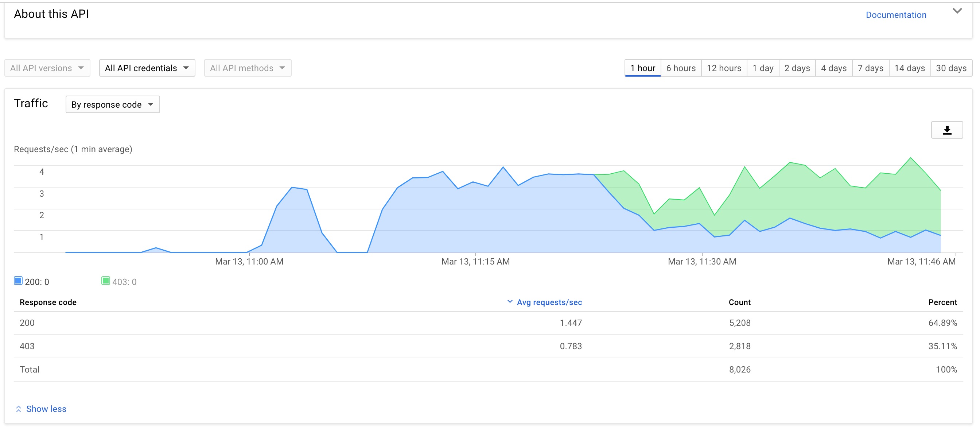This screenshot has height=432, width=980.
Task: Click the 2,818 count value
Action: point(740,346)
